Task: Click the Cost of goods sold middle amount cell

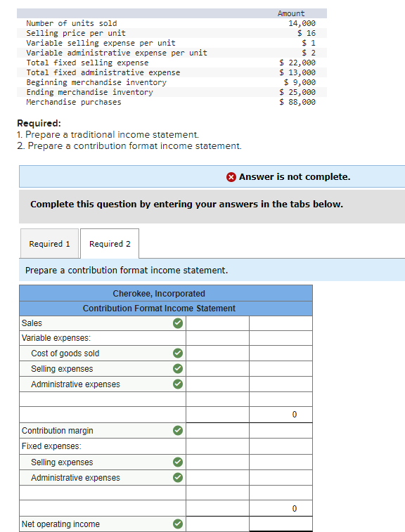Action: click(x=217, y=353)
